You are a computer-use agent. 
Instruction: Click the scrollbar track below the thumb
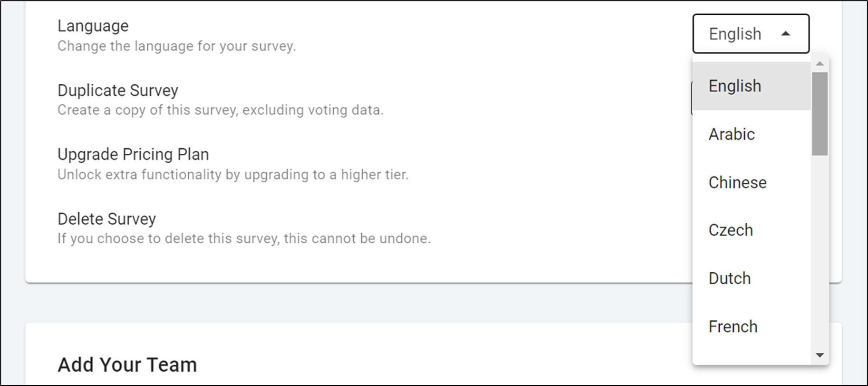pos(820,252)
